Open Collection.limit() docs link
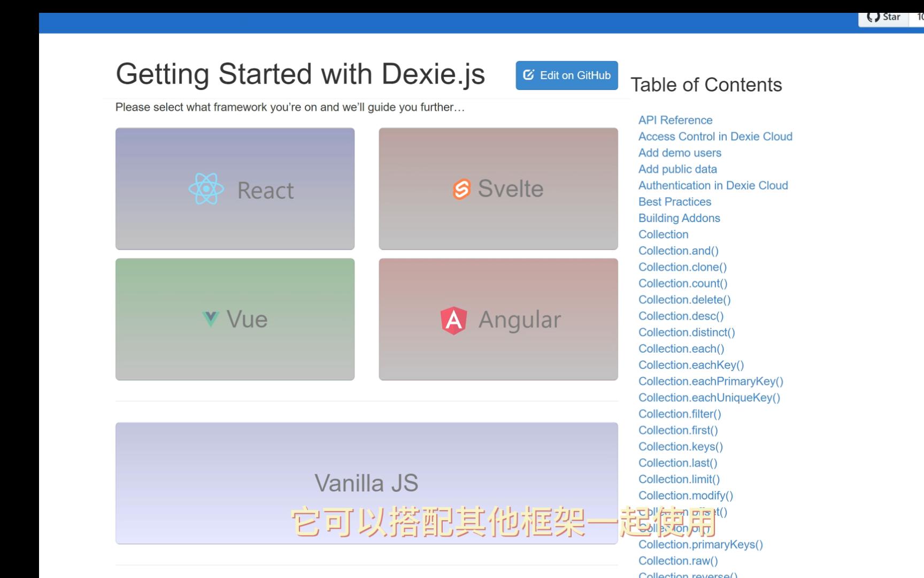The height and width of the screenshot is (578, 924). [679, 479]
